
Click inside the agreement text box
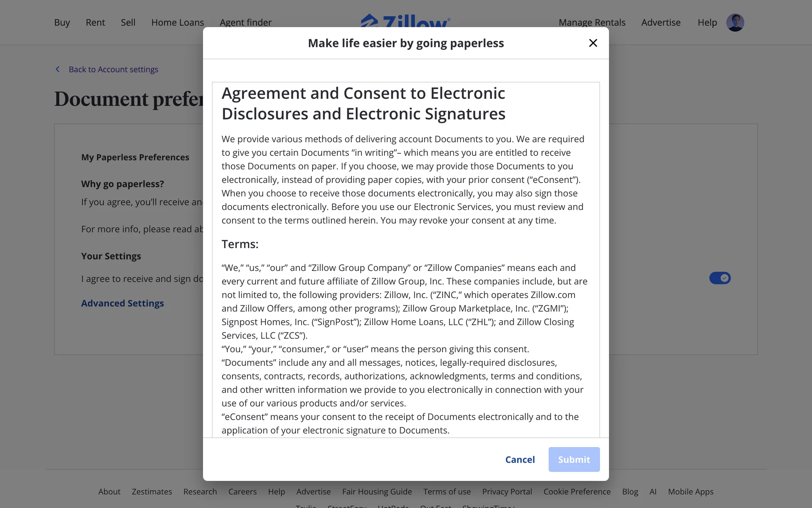[x=405, y=254]
